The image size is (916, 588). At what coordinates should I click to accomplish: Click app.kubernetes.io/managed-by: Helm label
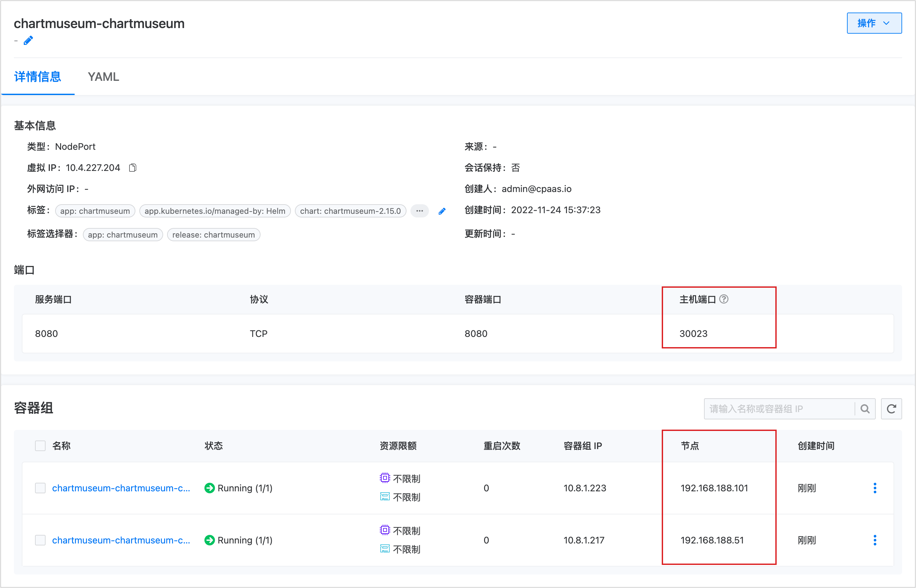(215, 211)
